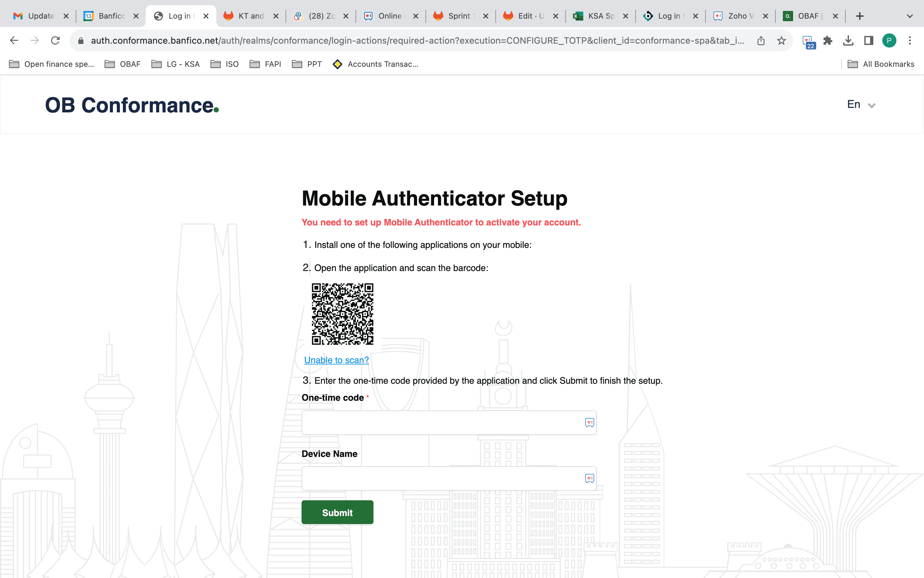This screenshot has height=578, width=924.
Task: Open site info via the lock icon
Action: click(x=81, y=40)
